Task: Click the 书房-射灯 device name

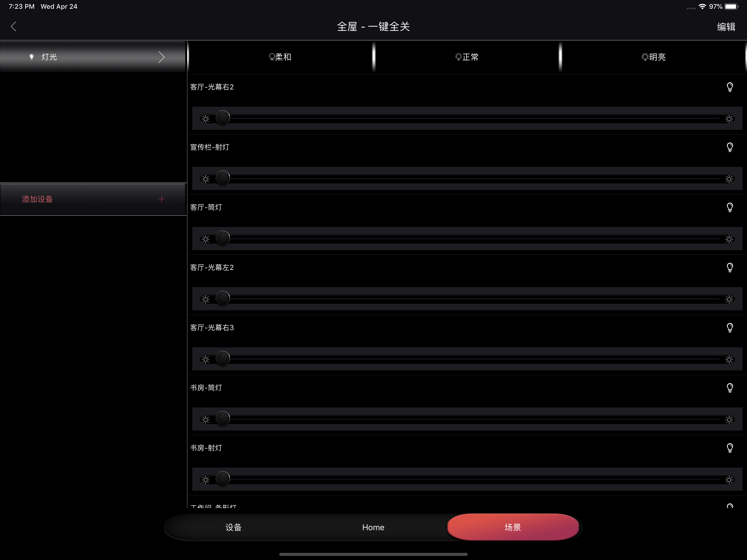Action: tap(206, 448)
